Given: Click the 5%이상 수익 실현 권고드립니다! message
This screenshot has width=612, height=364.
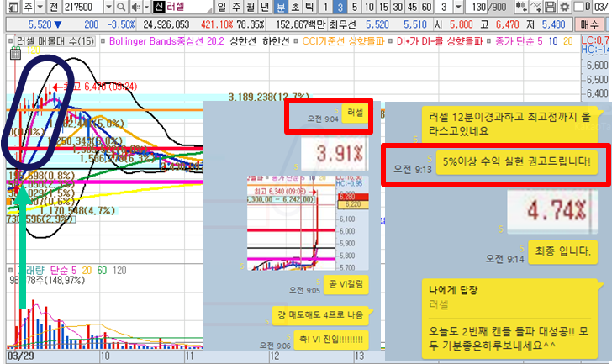Looking at the screenshot, I should (x=517, y=161).
